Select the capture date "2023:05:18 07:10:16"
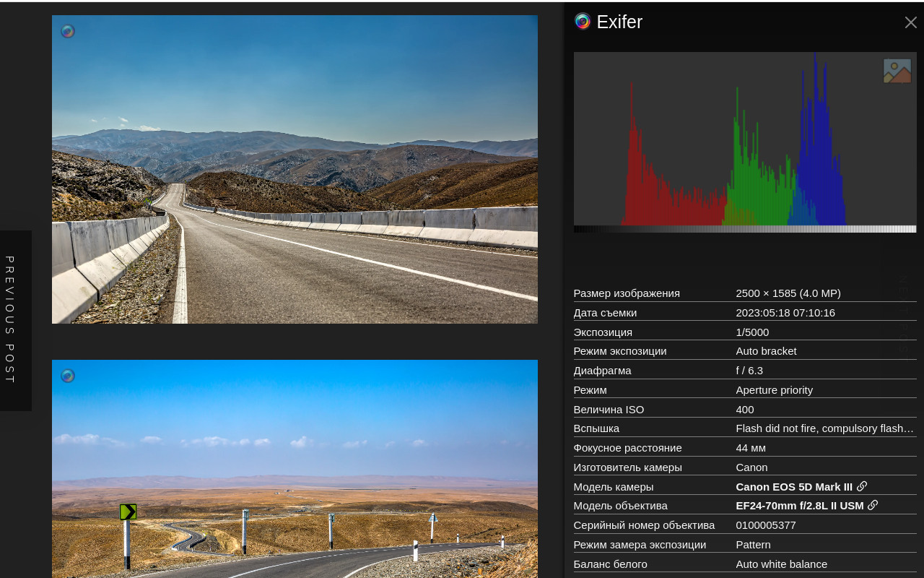Image resolution: width=924 pixels, height=578 pixels. 785,313
